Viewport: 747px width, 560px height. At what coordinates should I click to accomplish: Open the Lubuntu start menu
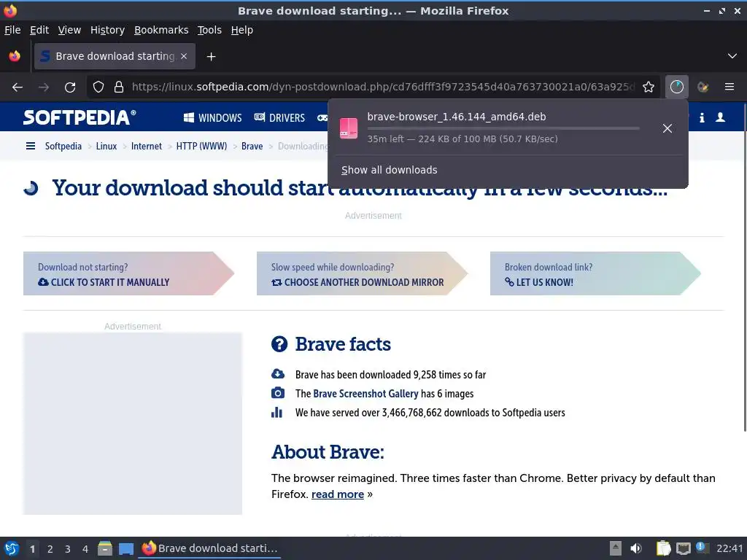point(12,548)
